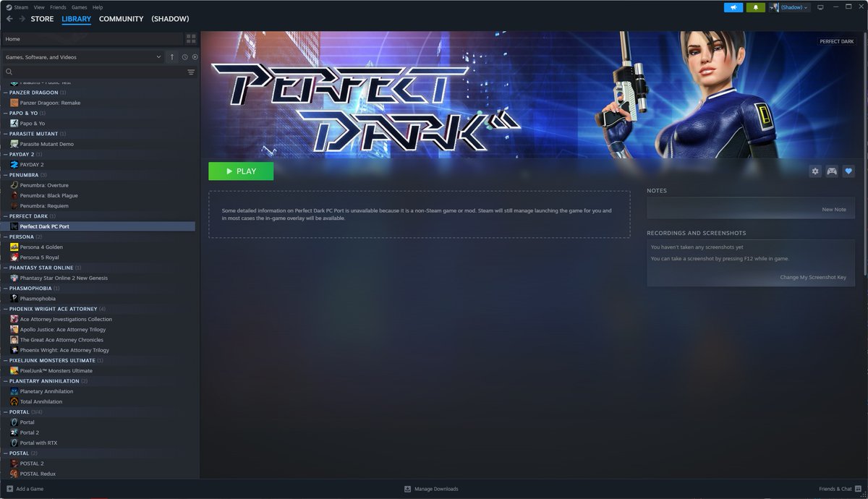Screen dimensions: 868x499
Task: Go to the STORE tab
Action: click(x=42, y=19)
